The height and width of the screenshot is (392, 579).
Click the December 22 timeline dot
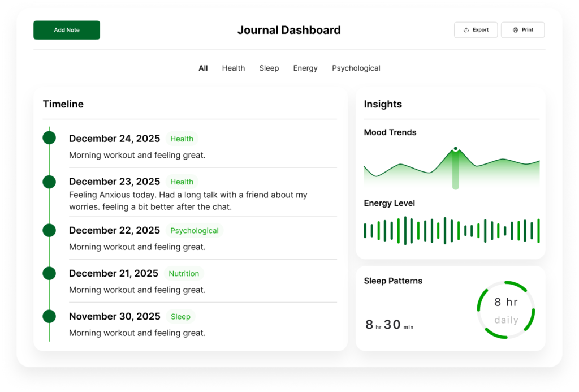(x=49, y=230)
